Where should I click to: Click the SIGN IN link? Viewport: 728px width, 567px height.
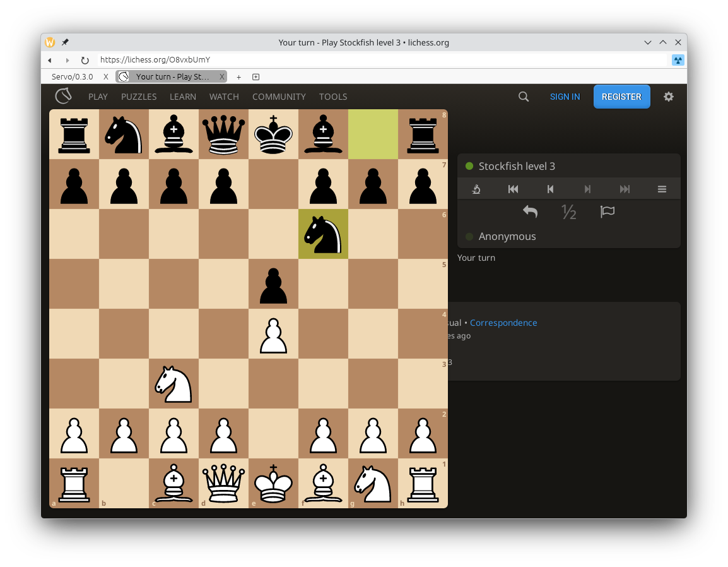(565, 97)
